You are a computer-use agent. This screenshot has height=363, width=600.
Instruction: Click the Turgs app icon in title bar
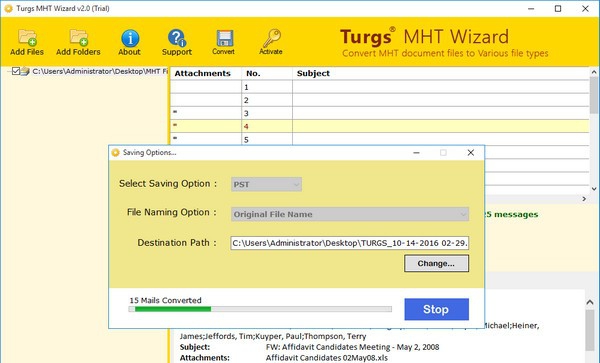tap(8, 8)
